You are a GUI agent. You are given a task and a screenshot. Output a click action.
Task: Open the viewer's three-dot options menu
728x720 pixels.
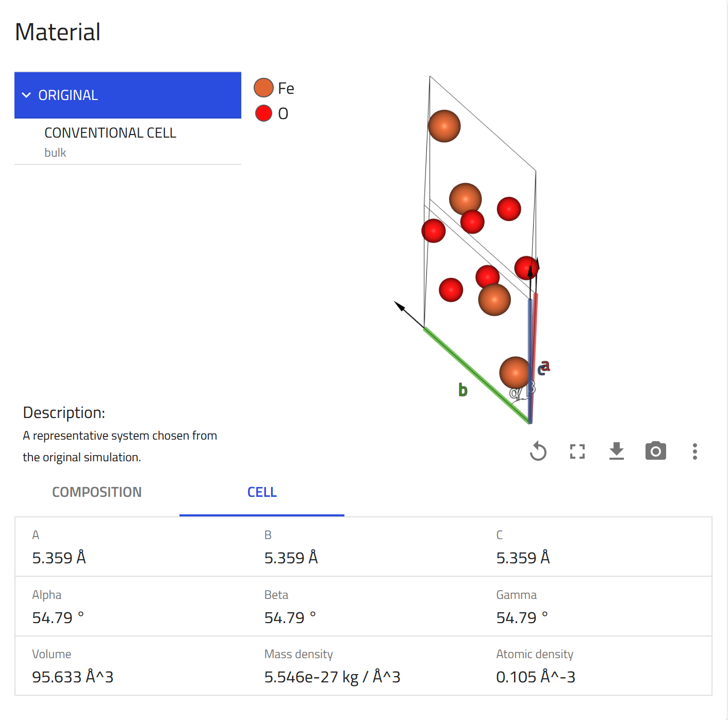tap(694, 451)
